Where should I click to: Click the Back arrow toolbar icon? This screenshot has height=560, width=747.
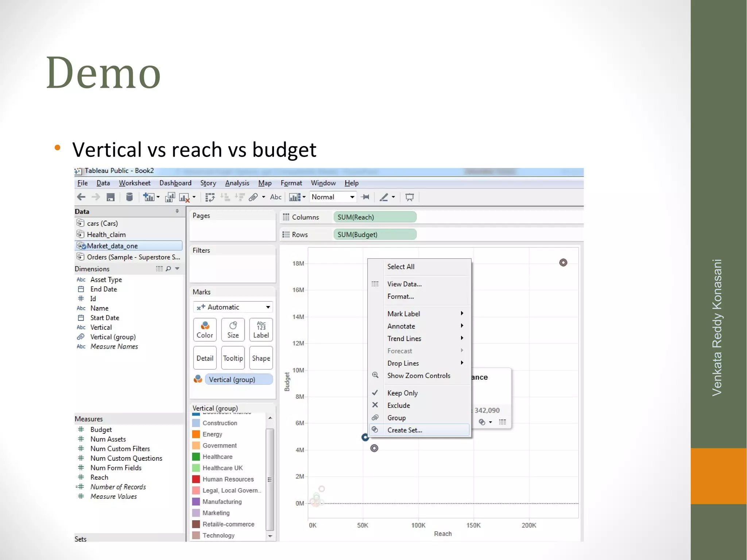coord(81,197)
